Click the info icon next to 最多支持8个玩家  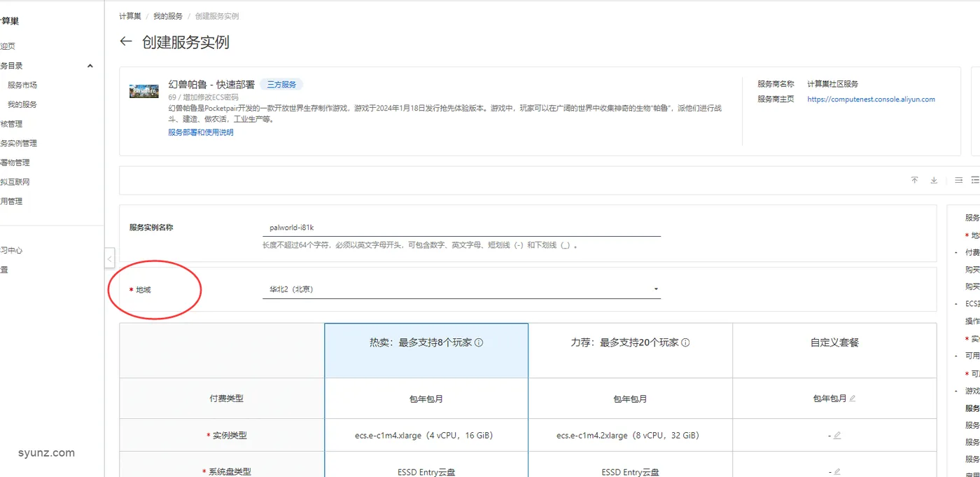[x=479, y=343]
